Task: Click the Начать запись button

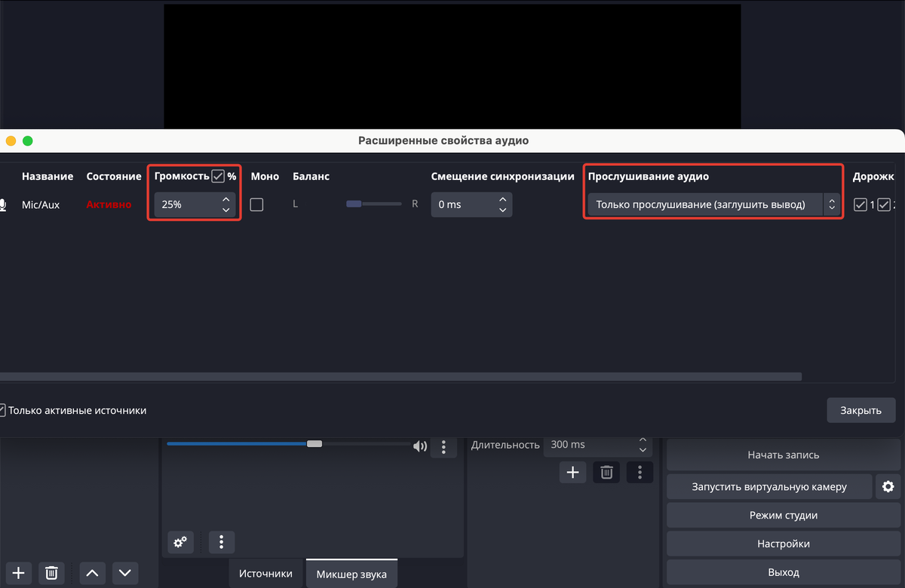Action: 783,455
